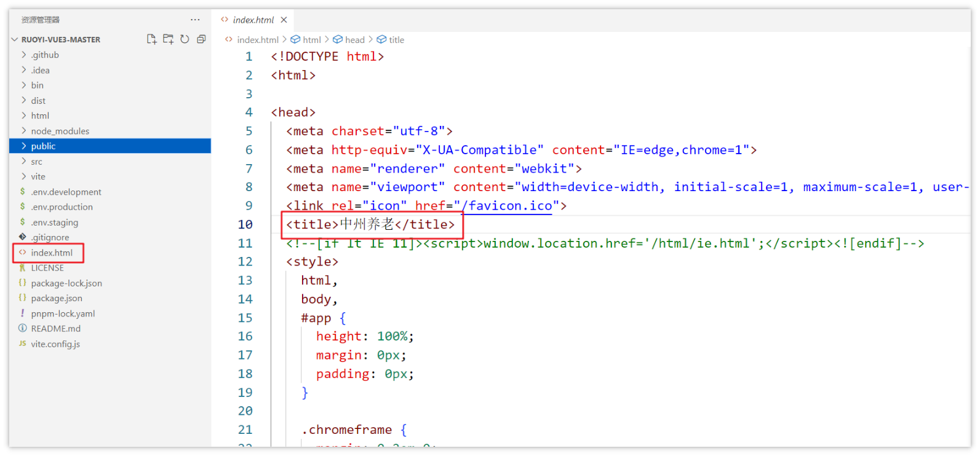The image size is (980, 456).
Task: Select the index.html editor tab
Action: [x=253, y=20]
